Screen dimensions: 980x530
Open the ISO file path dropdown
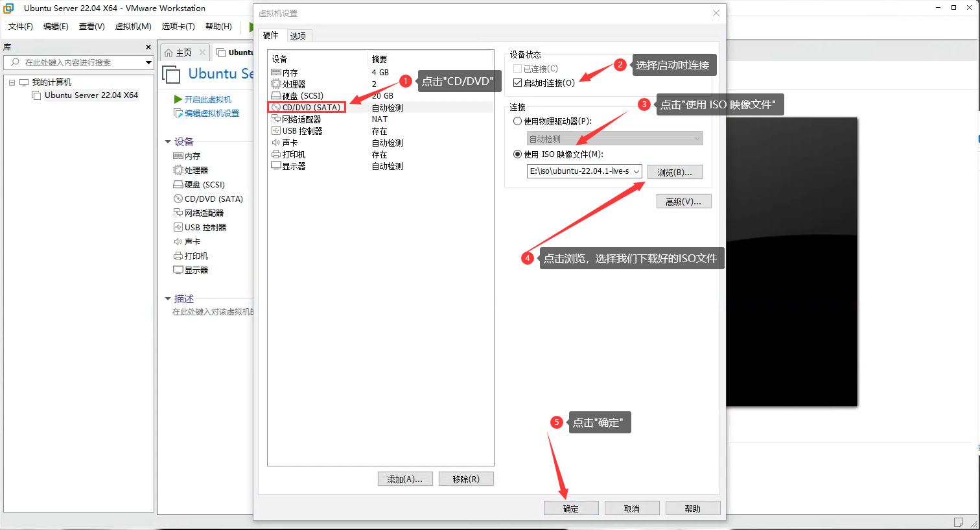pos(636,171)
